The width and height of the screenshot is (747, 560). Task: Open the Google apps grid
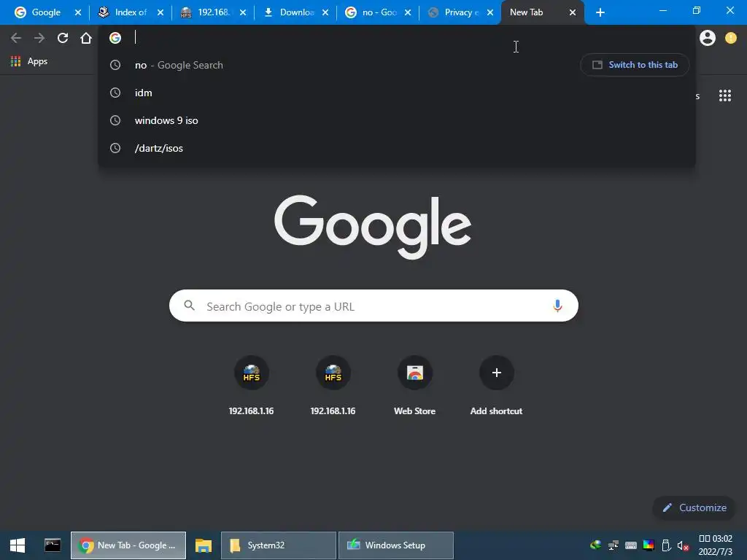(x=725, y=96)
